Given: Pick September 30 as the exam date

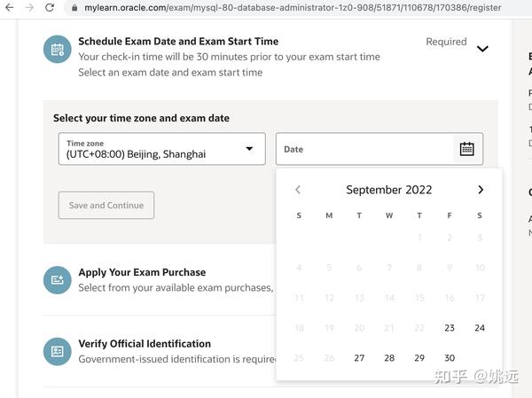Looking at the screenshot, I should point(450,358).
